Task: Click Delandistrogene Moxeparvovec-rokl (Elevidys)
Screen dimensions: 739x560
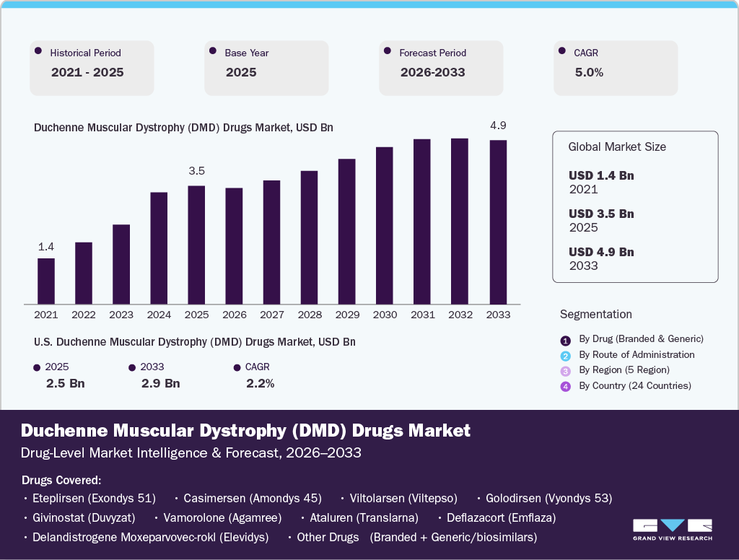Action: coord(150,537)
